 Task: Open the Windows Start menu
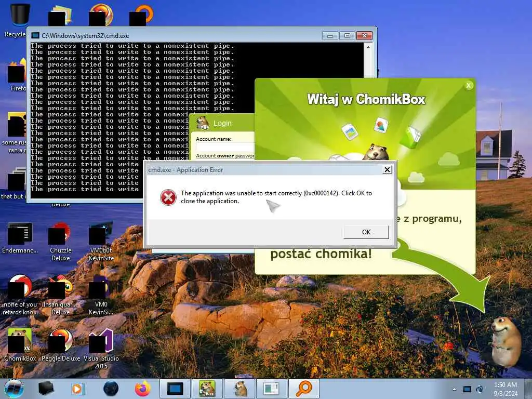(x=14, y=389)
